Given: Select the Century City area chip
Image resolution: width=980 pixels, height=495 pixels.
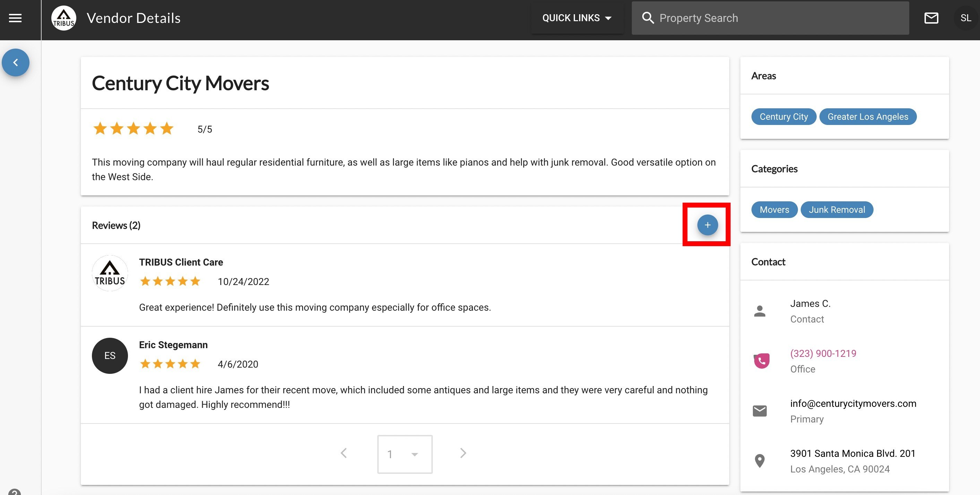Looking at the screenshot, I should pos(784,117).
